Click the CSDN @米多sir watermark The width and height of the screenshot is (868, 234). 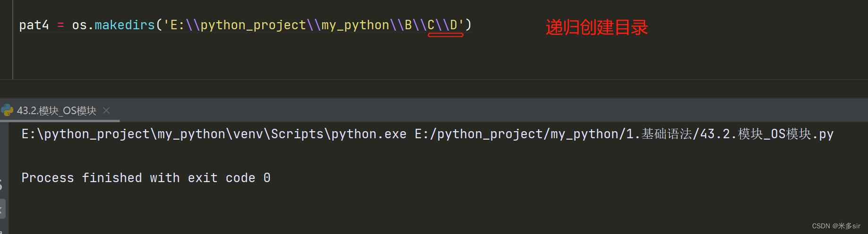836,226
